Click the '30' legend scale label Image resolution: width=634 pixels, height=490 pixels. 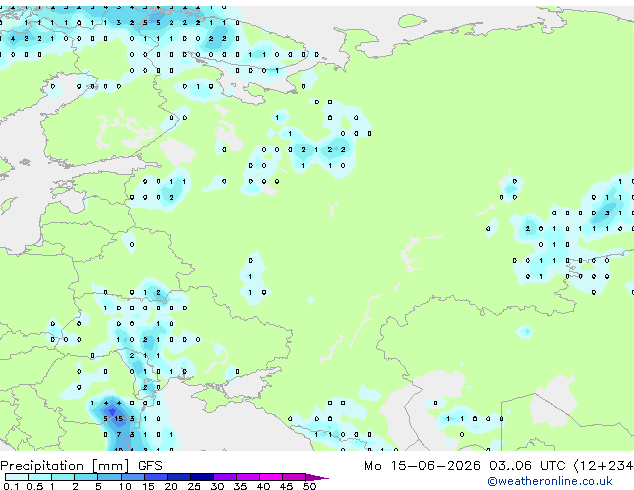coord(217,486)
